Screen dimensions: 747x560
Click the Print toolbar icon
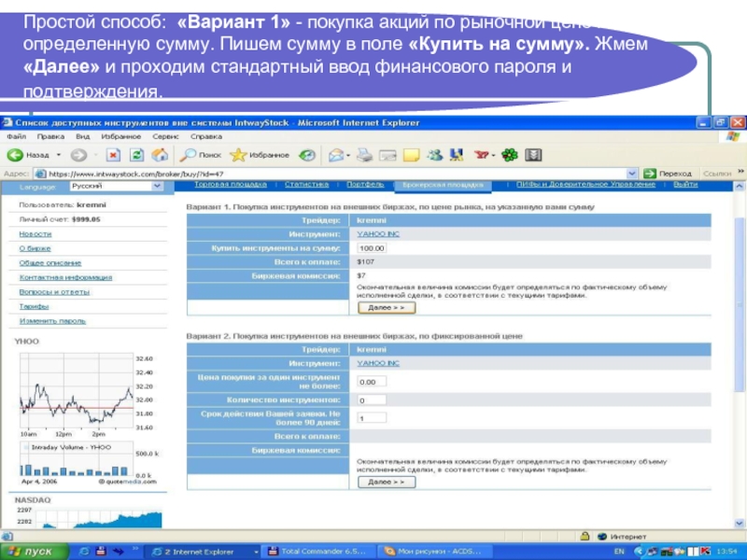365,155
